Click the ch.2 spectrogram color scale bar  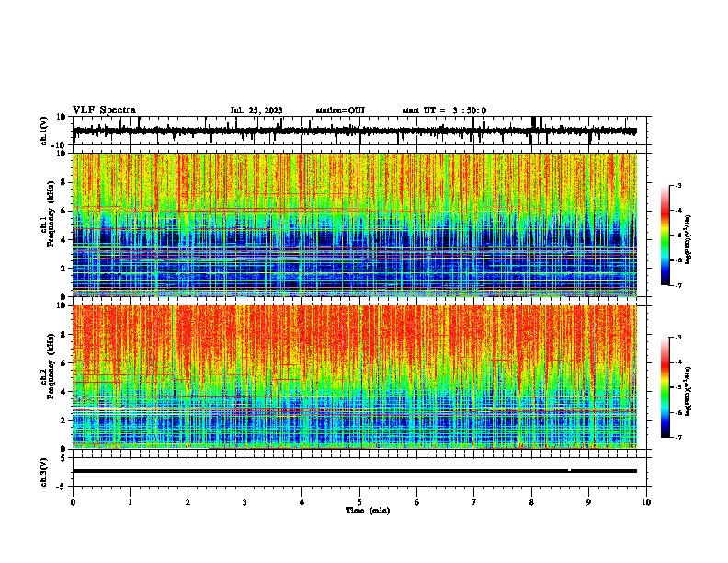tap(665, 387)
